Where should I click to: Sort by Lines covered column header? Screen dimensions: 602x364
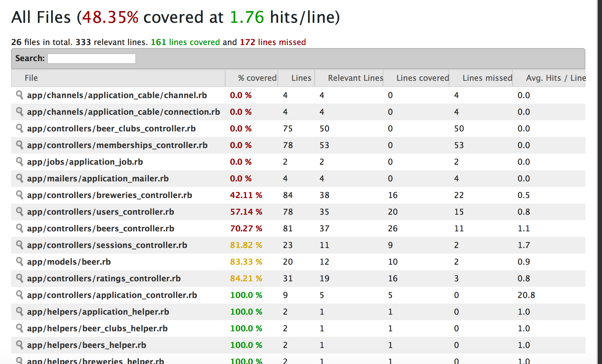(422, 78)
